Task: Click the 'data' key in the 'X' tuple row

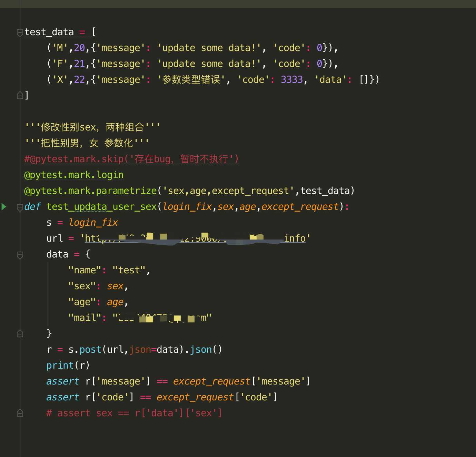Action: click(330, 80)
